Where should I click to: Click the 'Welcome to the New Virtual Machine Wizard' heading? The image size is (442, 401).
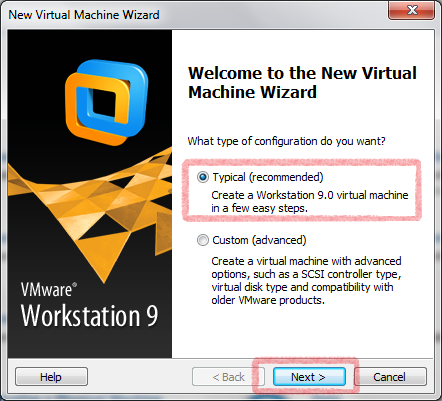click(302, 82)
